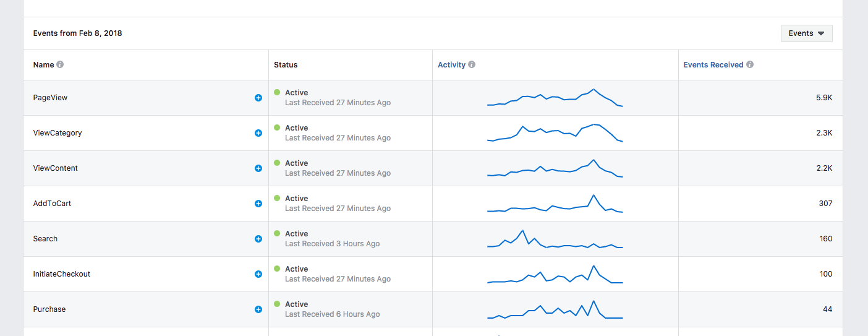Expand the Search row plus icon
This screenshot has height=336, width=868.
tap(258, 239)
